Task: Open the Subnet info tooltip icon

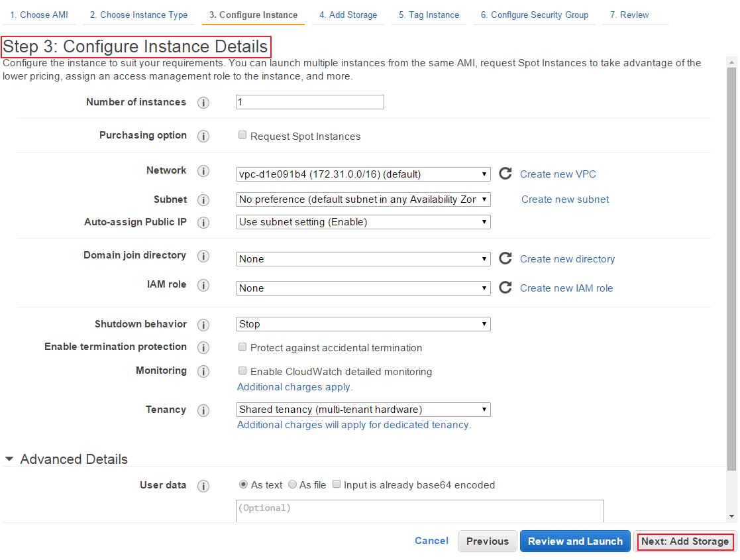Action: coord(203,199)
